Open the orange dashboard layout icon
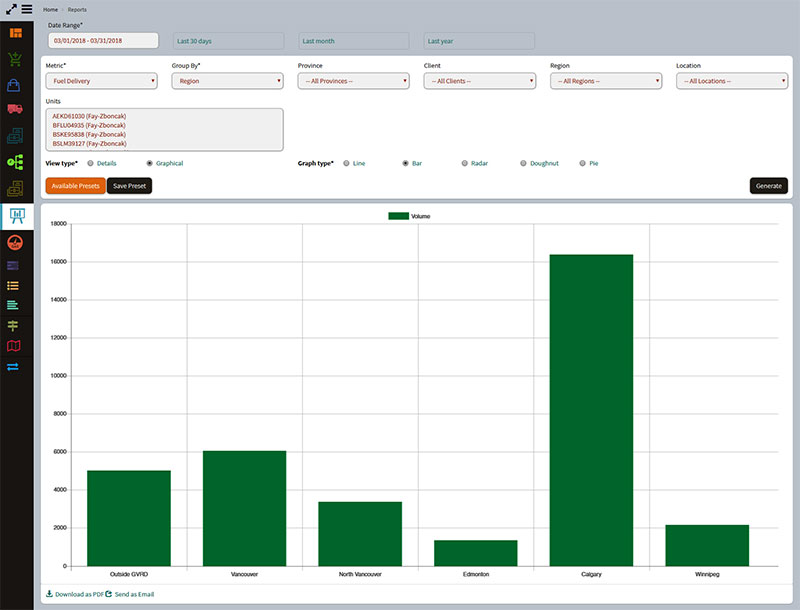This screenshot has width=800, height=610. pyautogui.click(x=16, y=33)
